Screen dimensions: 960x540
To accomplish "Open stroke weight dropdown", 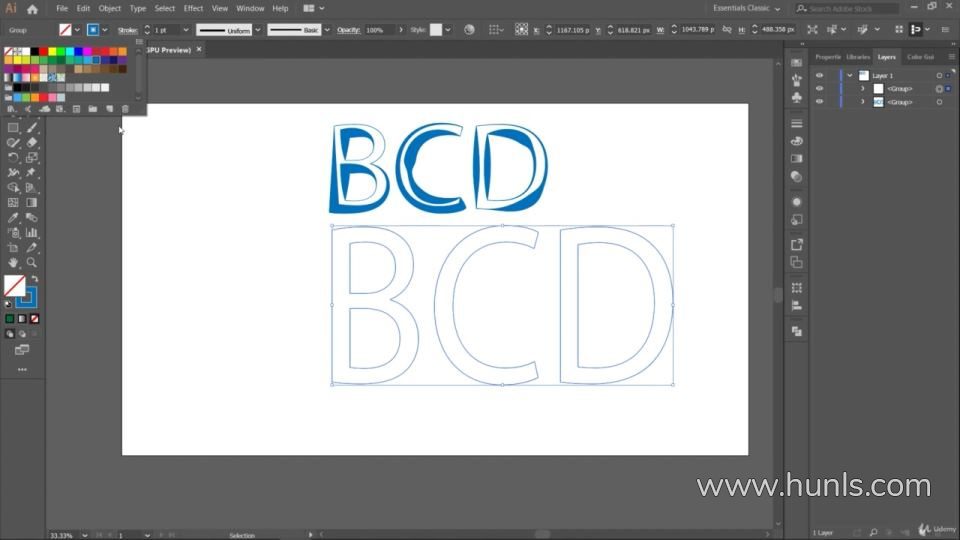I will [186, 29].
